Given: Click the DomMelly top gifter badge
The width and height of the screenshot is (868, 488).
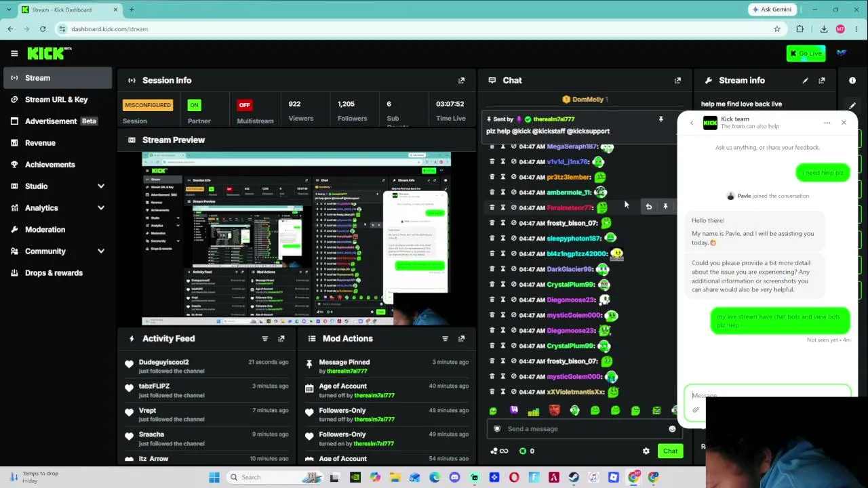Looking at the screenshot, I should [586, 100].
